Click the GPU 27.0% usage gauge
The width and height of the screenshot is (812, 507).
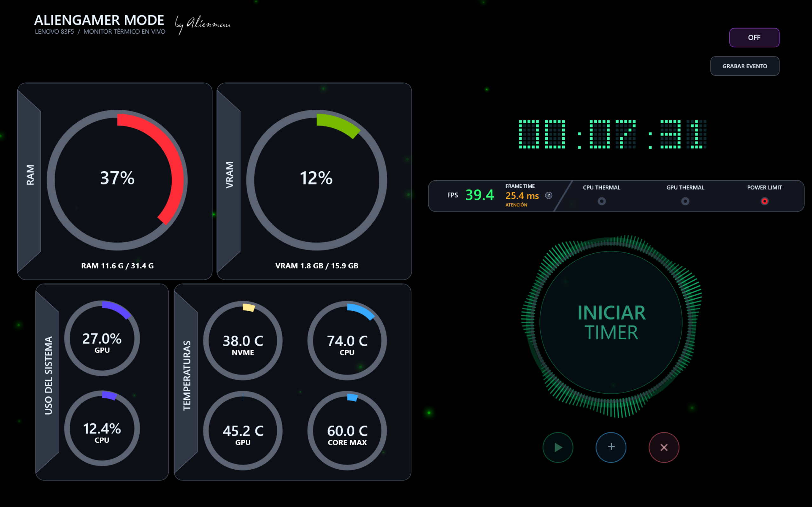point(102,338)
